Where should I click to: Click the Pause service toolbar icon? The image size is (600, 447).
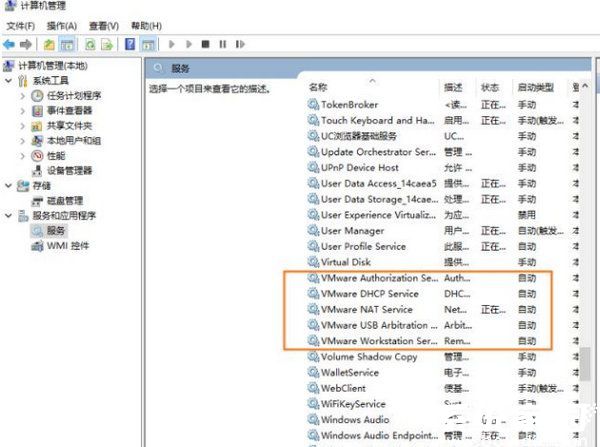[223, 44]
